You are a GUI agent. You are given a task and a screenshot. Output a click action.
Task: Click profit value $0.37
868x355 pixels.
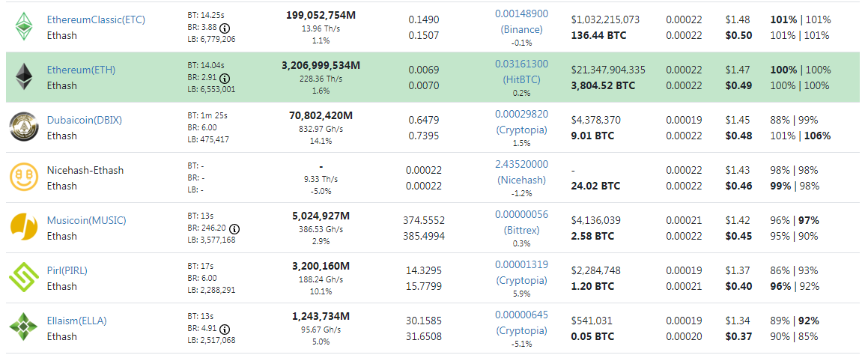(x=738, y=337)
